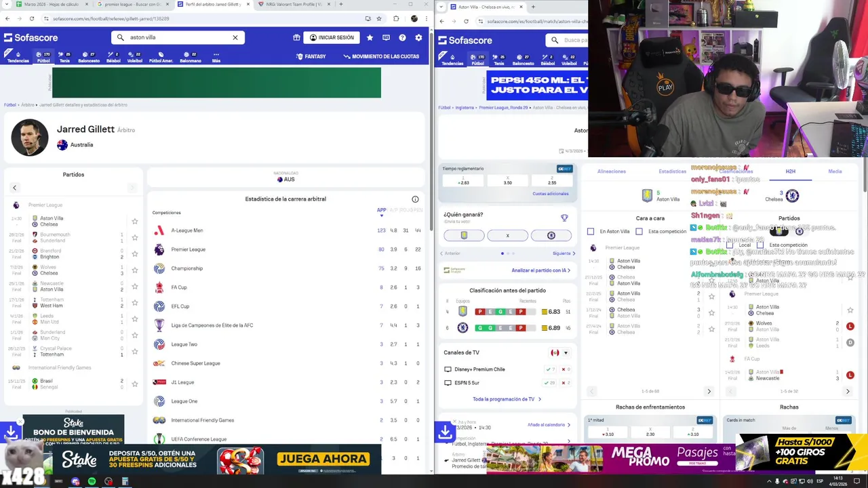The image size is (868, 488).
Task: Switch to the Alineaciones tab
Action: coord(612,171)
